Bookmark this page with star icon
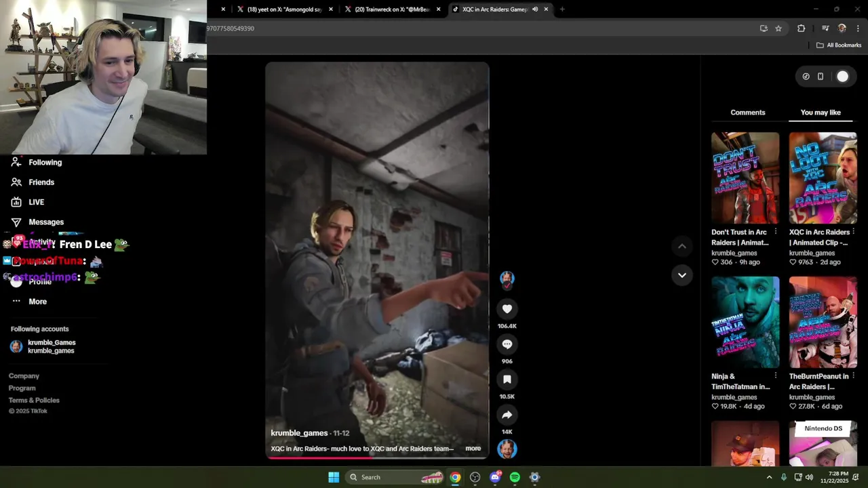Screen dimensions: 868x488 (778, 28)
